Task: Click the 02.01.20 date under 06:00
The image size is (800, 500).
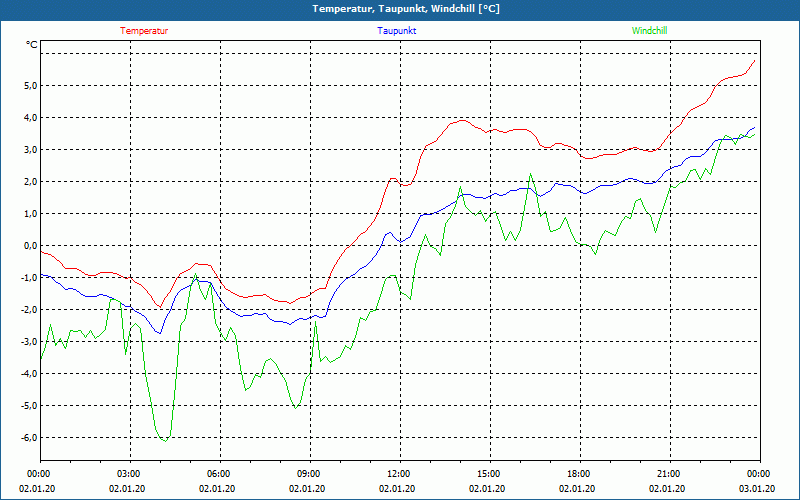Action: [217, 489]
